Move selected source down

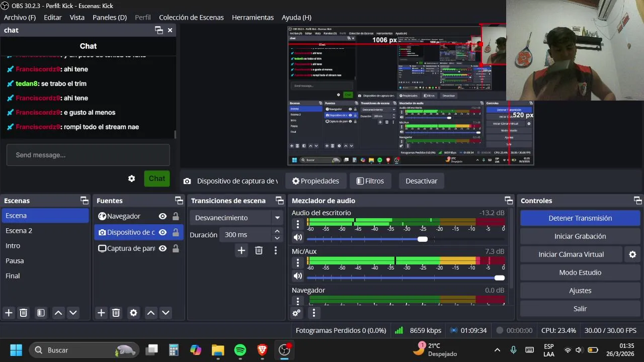[x=166, y=313]
